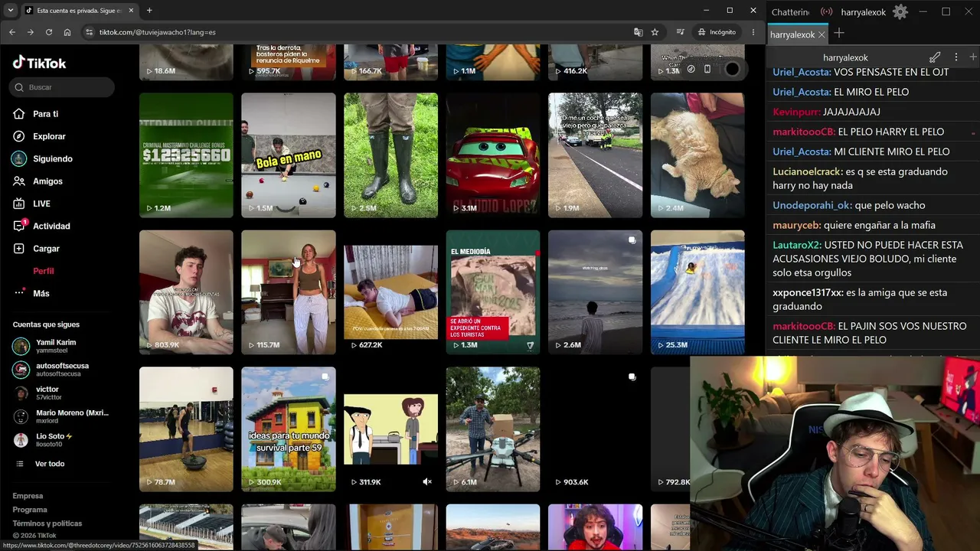
Task: Click the tiktok.com address bar URL
Action: [157, 32]
